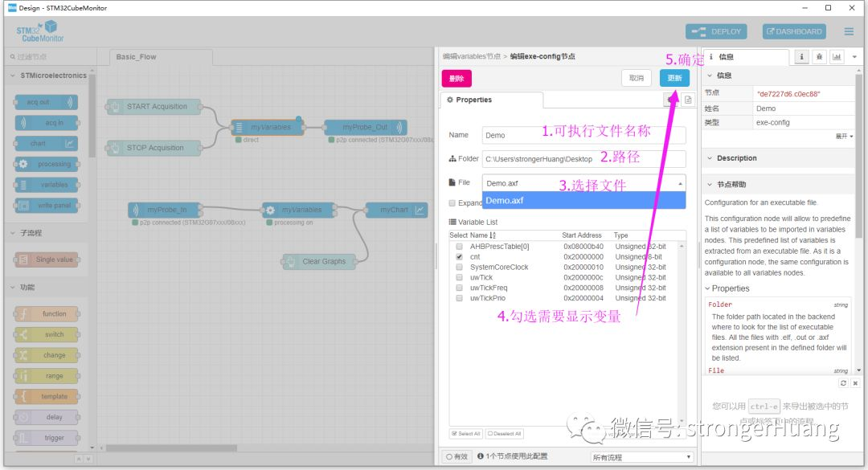
Task: Select the processing palette node
Action: coord(46,164)
